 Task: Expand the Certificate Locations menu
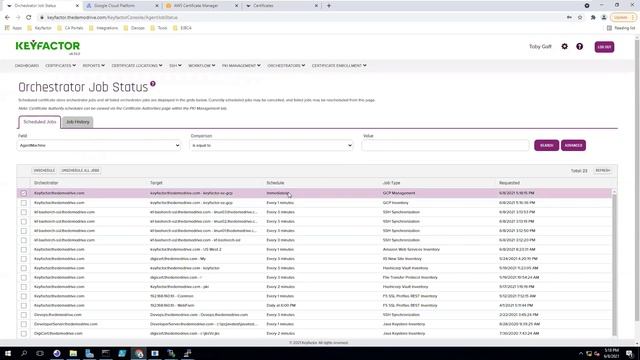(x=137, y=65)
